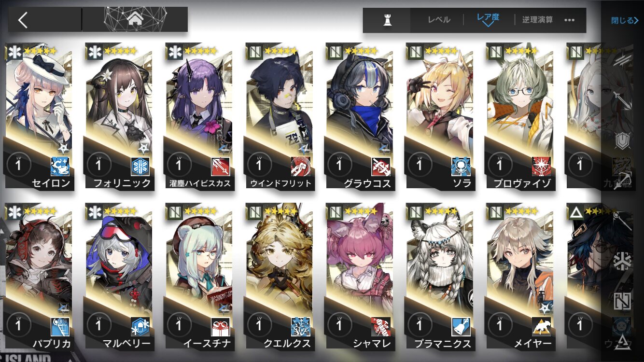644x362 pixels.
Task: Select the フォリニック operator card
Action: point(119,116)
